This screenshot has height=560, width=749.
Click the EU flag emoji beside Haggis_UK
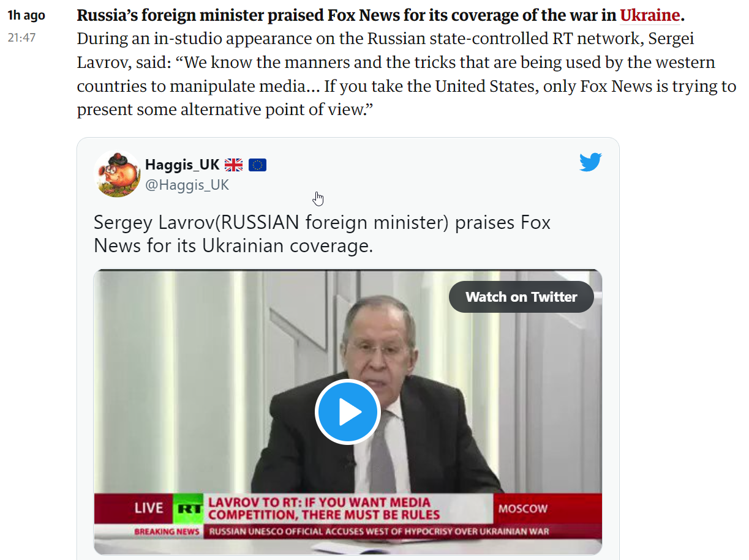[257, 165]
